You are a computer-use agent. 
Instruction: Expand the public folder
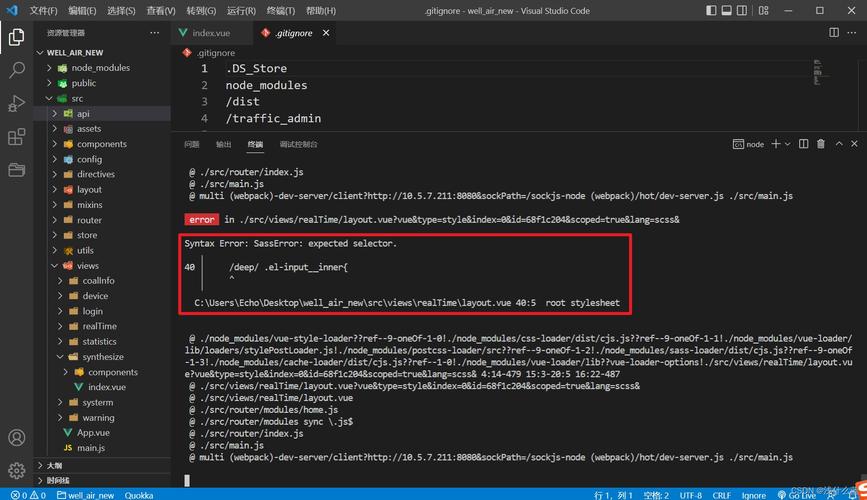tap(49, 83)
